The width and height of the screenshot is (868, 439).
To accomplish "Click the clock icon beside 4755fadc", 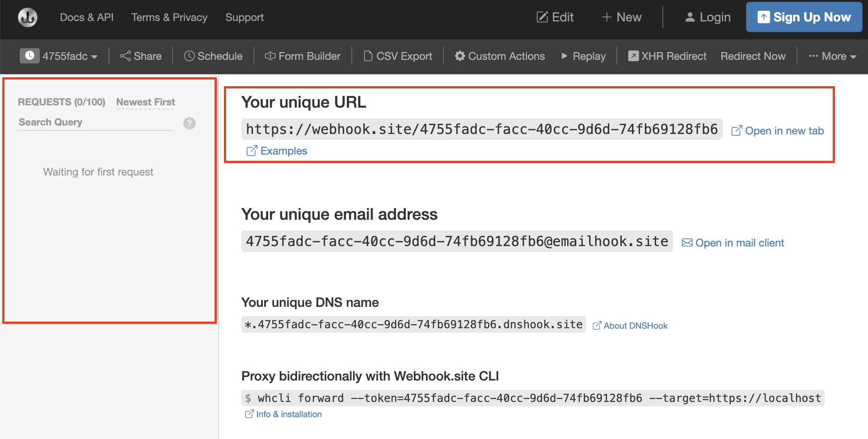I will pos(29,56).
